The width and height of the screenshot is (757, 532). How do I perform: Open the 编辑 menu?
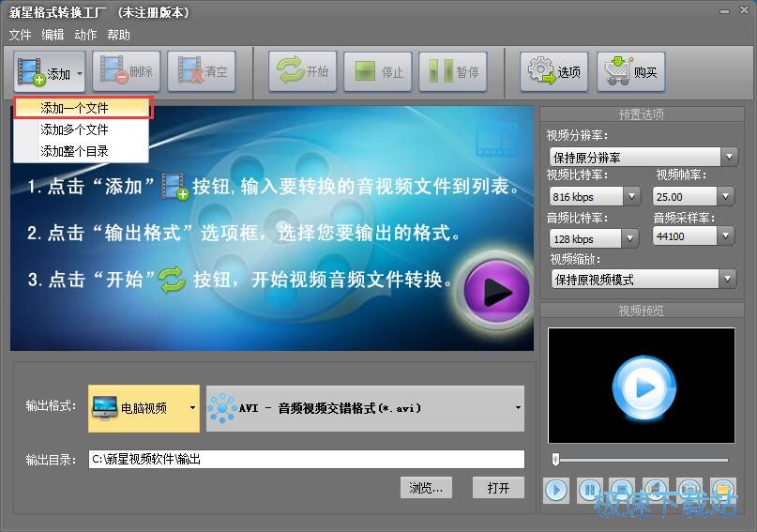[x=53, y=35]
